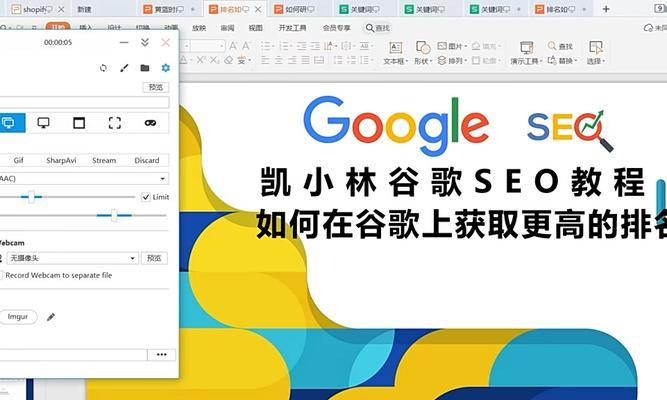The height and width of the screenshot is (400, 667).
Task: Open Captura settings gear
Action: (x=165, y=68)
